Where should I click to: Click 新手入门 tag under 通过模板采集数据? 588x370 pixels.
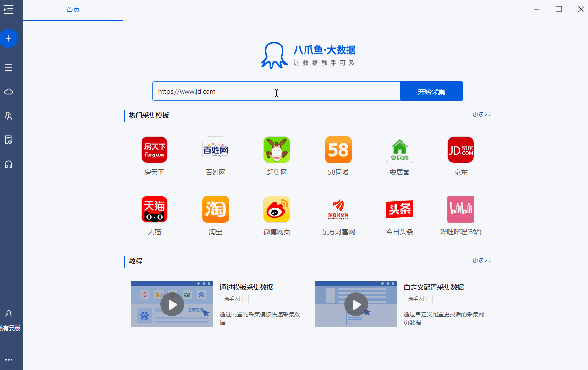(x=234, y=299)
